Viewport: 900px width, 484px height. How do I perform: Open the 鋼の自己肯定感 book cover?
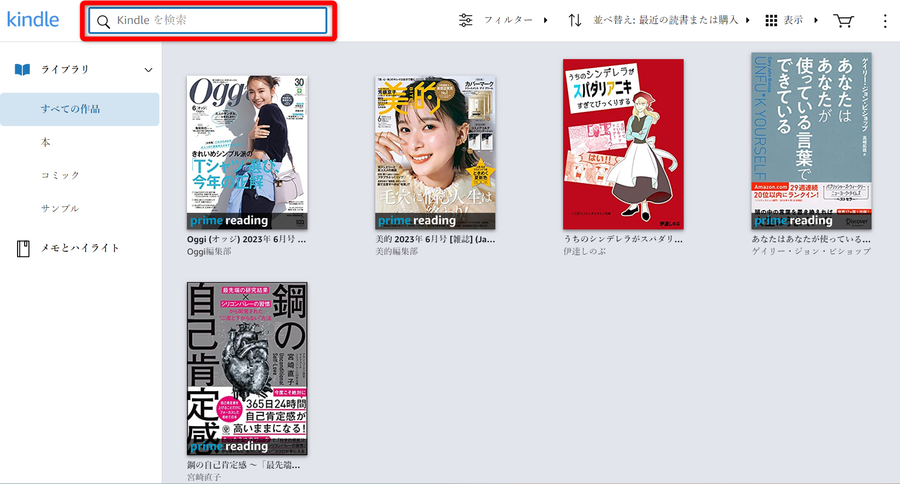point(247,369)
